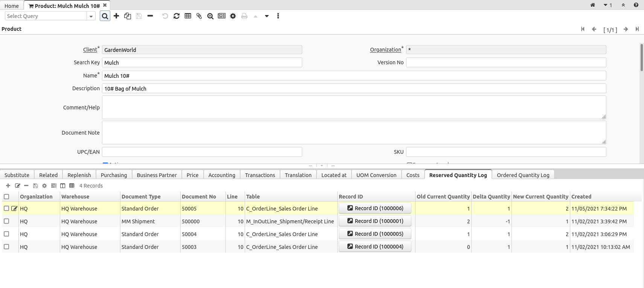Click edit icon on order 50005 row

(x=14, y=209)
